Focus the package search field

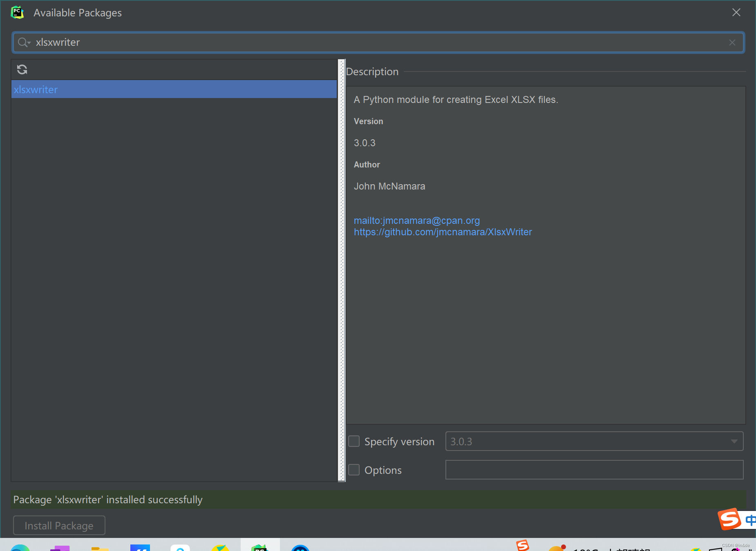[x=378, y=42]
